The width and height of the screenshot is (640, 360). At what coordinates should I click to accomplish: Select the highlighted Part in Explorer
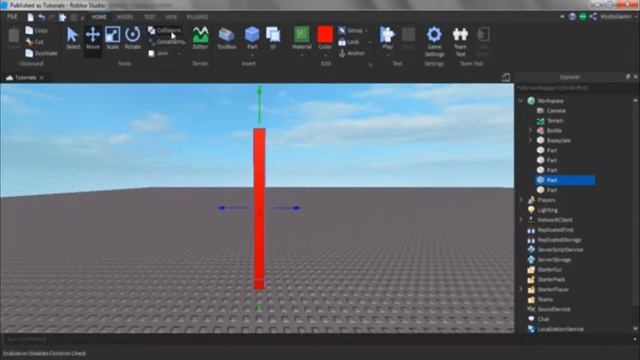pos(565,180)
